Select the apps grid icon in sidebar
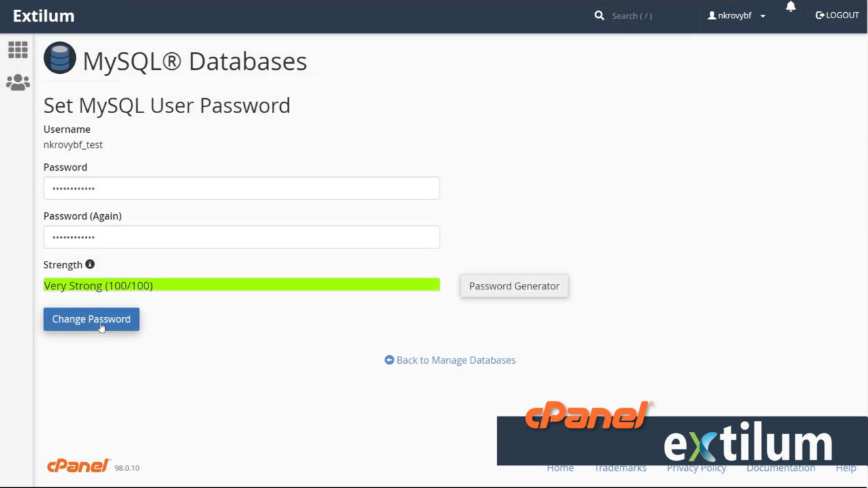This screenshot has width=868, height=488. coord(18,49)
